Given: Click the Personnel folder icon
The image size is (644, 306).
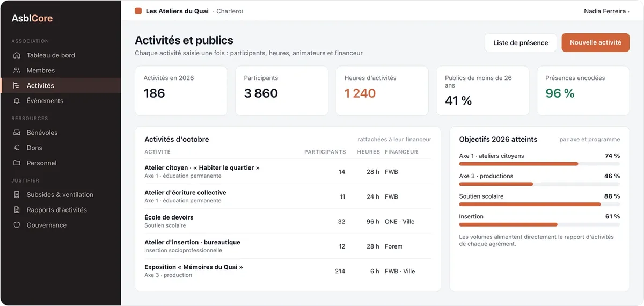Looking at the screenshot, I should tap(17, 163).
